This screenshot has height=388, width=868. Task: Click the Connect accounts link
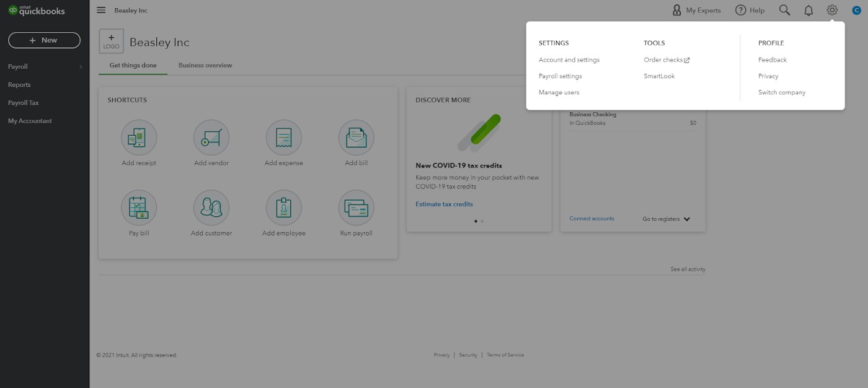pyautogui.click(x=592, y=219)
